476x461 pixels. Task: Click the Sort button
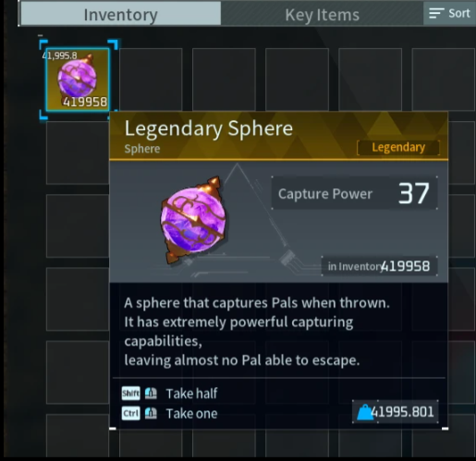click(x=449, y=14)
